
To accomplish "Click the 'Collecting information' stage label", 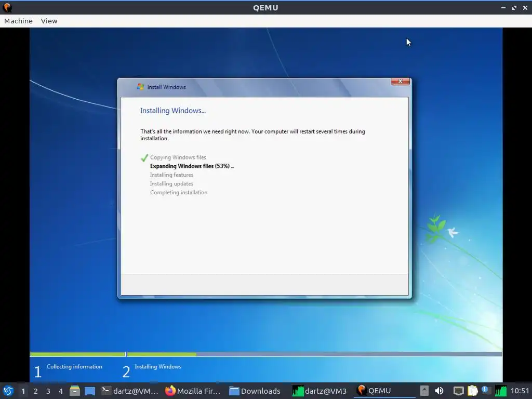I will (74, 367).
